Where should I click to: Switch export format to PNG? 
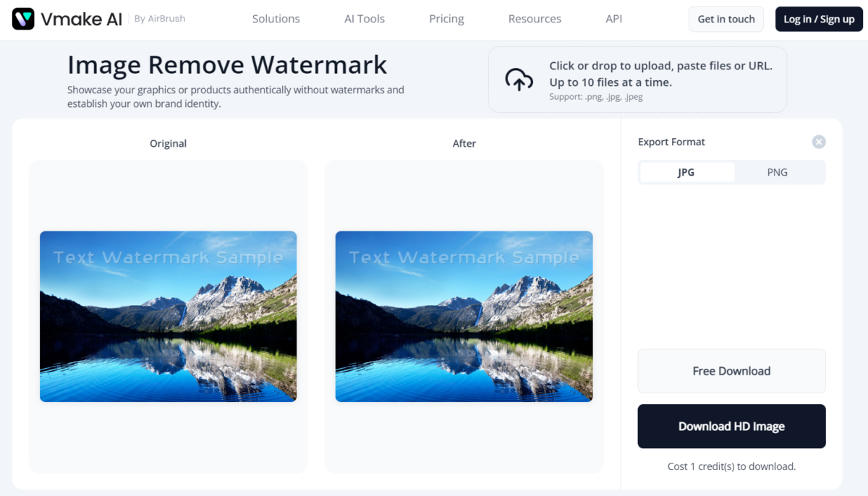(x=777, y=172)
